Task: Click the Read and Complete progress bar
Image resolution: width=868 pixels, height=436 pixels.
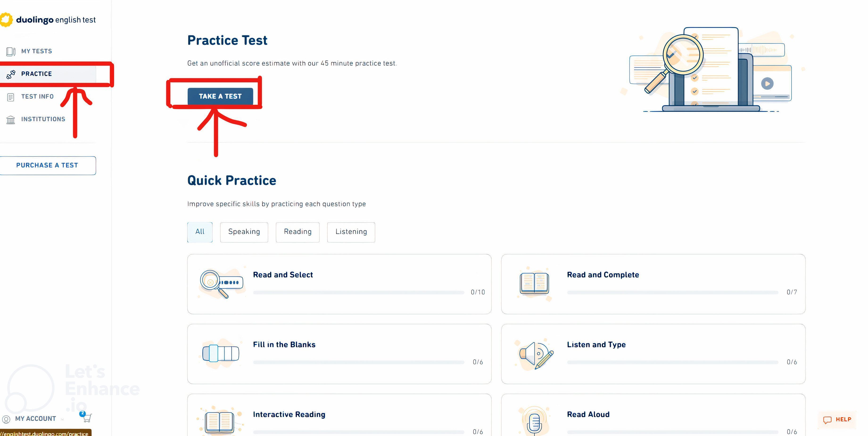Action: click(x=672, y=292)
